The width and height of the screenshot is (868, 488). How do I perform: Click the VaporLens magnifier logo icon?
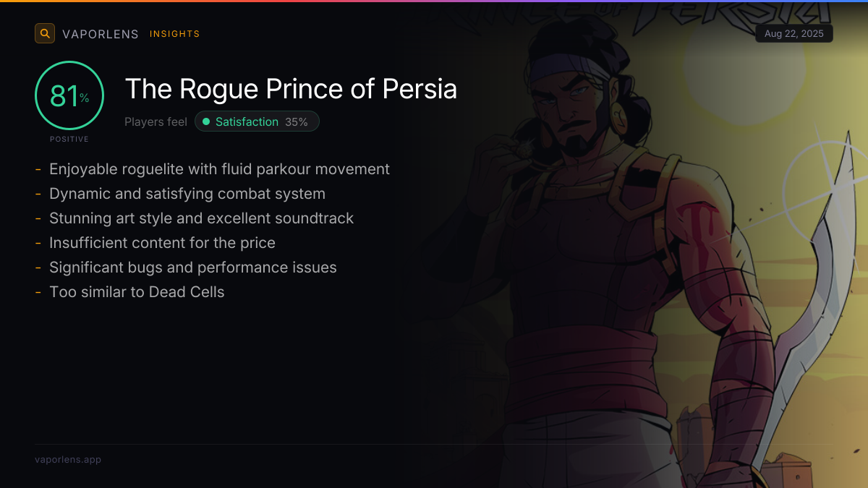click(45, 33)
